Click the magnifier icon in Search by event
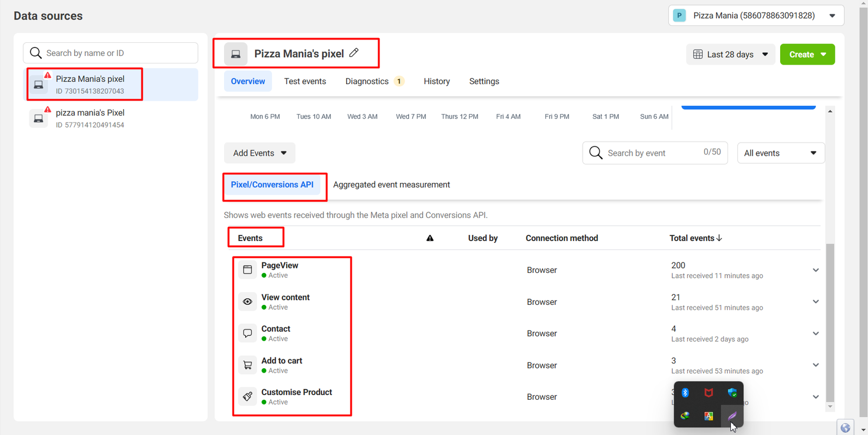 click(x=596, y=153)
